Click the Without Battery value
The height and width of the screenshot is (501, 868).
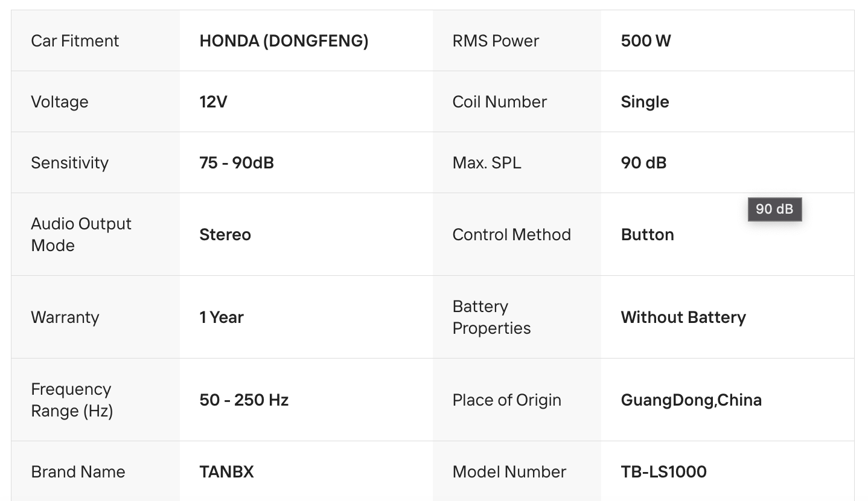coord(683,318)
